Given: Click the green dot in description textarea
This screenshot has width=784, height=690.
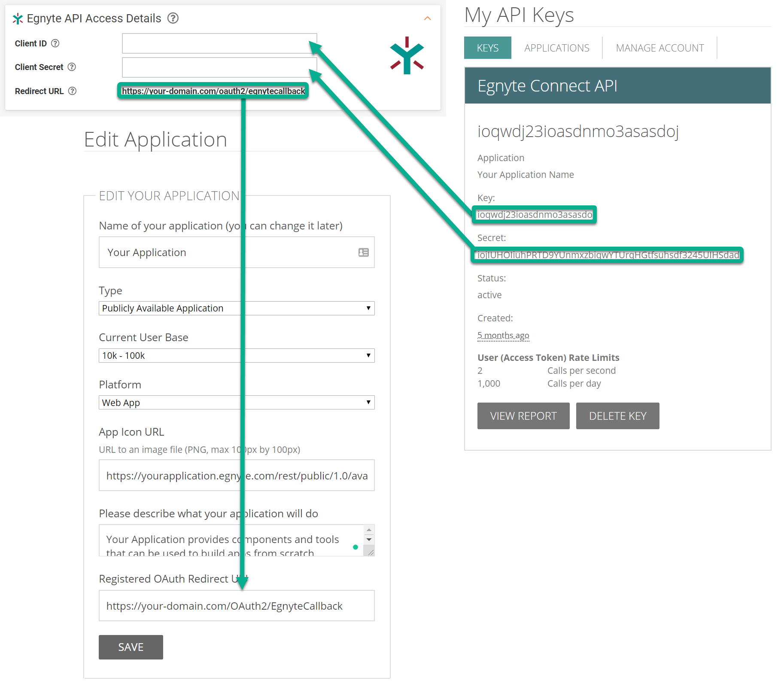Looking at the screenshot, I should 356,547.
